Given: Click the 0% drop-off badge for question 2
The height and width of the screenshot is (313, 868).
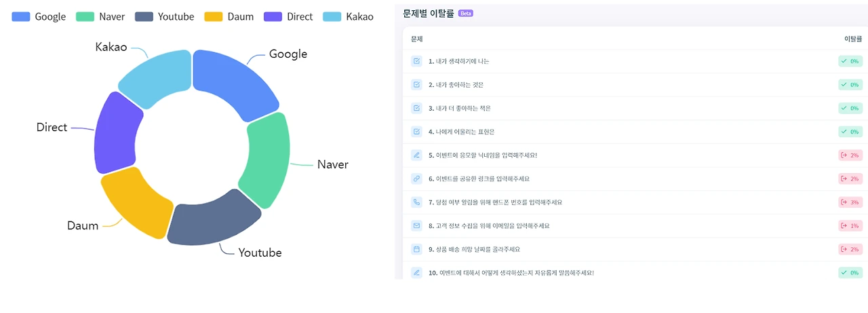Looking at the screenshot, I should tap(850, 85).
